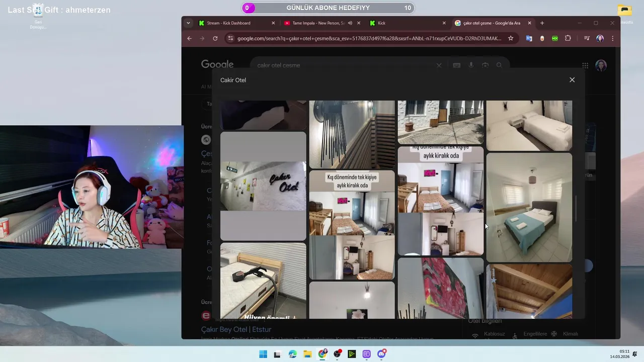Image resolution: width=644 pixels, height=362 pixels.
Task: Reload the Google search page
Action: [215, 38]
